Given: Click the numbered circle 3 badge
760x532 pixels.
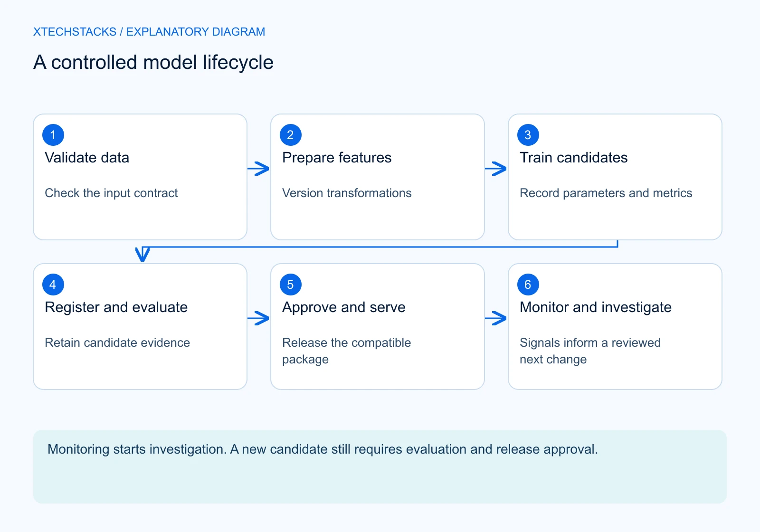Looking at the screenshot, I should click(x=528, y=135).
